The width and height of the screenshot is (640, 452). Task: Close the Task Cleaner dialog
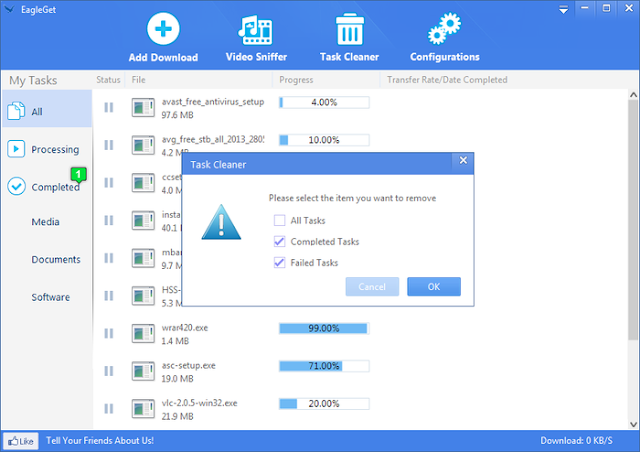click(x=463, y=160)
